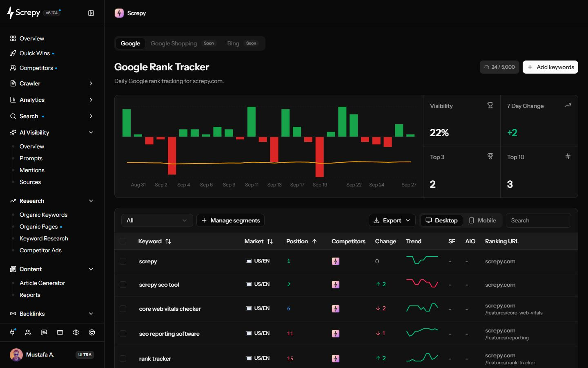Open Prompts under AI Visibility

tap(31, 158)
